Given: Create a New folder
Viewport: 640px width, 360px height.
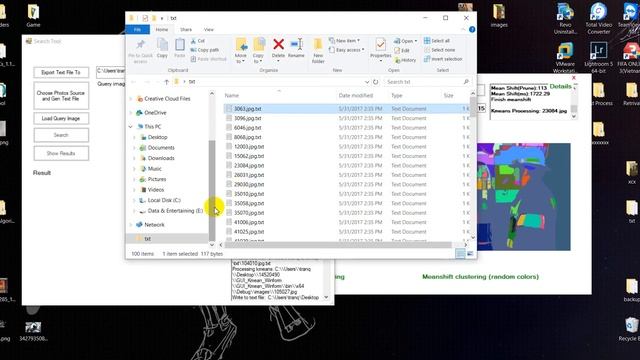Looking at the screenshot, I should pyautogui.click(x=318, y=51).
